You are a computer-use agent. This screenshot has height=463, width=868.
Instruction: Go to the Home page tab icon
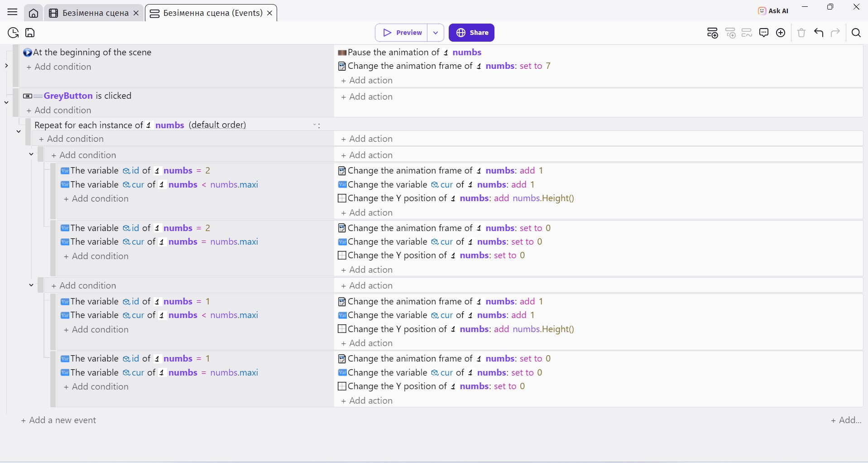tap(34, 13)
